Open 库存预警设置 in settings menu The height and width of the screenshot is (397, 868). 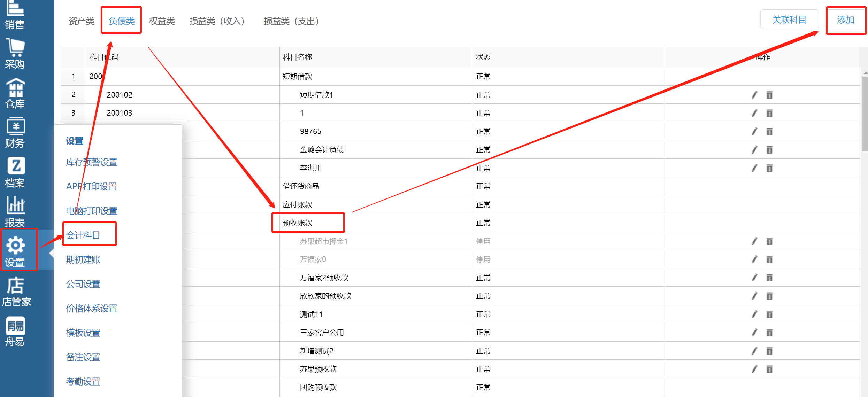(92, 162)
